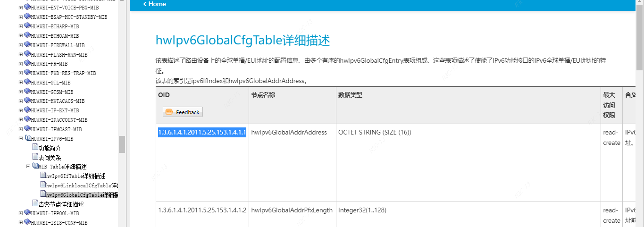Click the book icon beside HUAWEI-FWD-RES-TRAP-MIB

(x=27, y=73)
